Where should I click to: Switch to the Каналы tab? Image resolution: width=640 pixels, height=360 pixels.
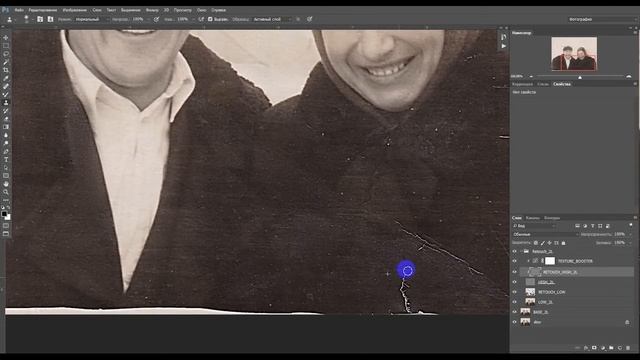(533, 218)
